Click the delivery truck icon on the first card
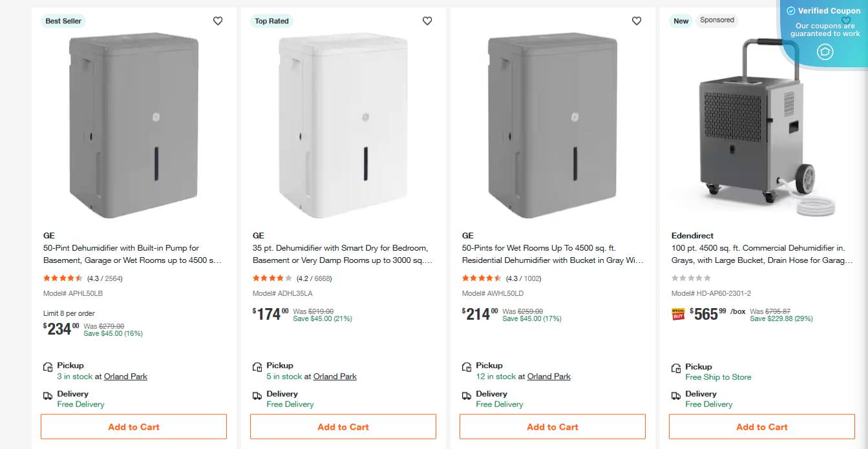Viewport: 868px width, 449px height. 48,395
